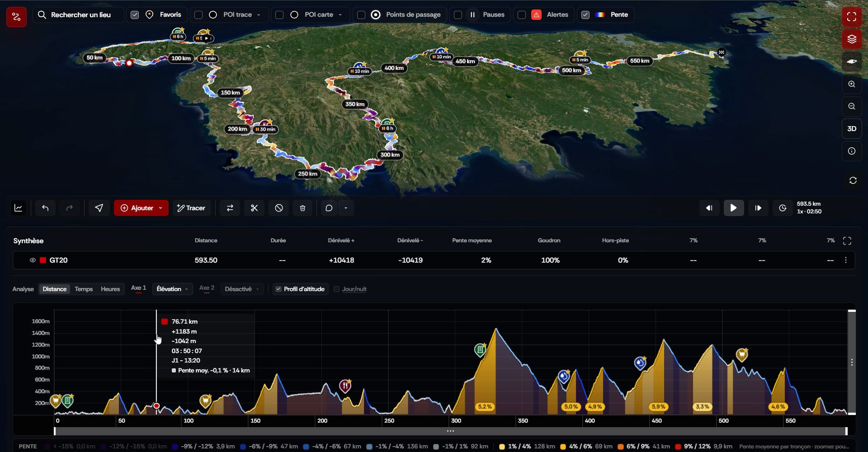The height and width of the screenshot is (452, 868).
Task: Uncheck the Favoris checkbox
Action: pyautogui.click(x=135, y=15)
